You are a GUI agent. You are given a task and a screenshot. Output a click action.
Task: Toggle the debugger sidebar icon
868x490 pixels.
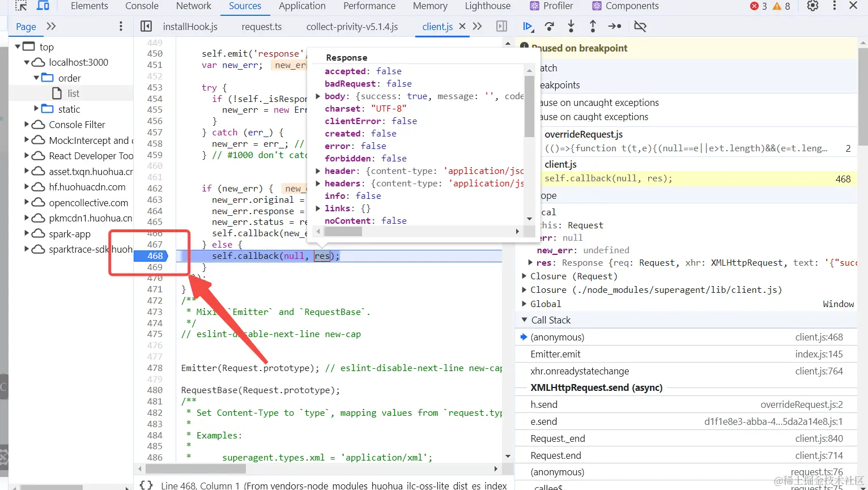501,27
